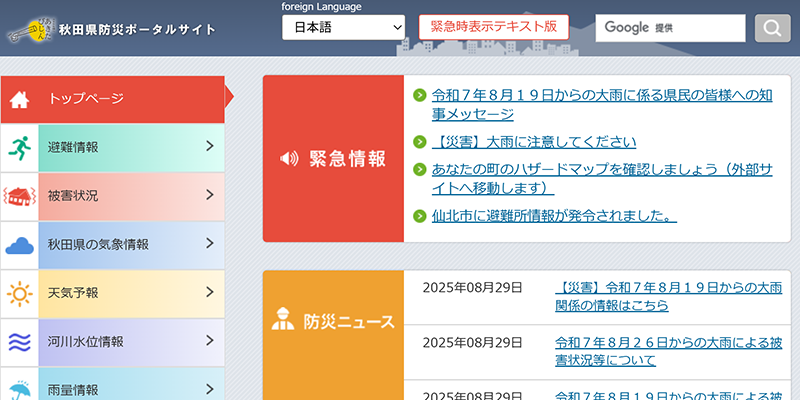Click the 緊急情報 heading text
This screenshot has height=400, width=800.
[x=347, y=159]
